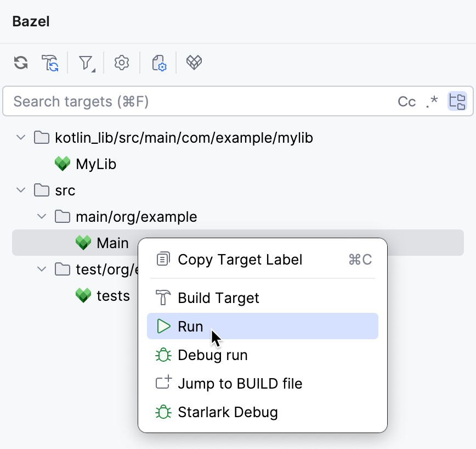
Task: Open Bazel settings gear icon
Action: 122,63
